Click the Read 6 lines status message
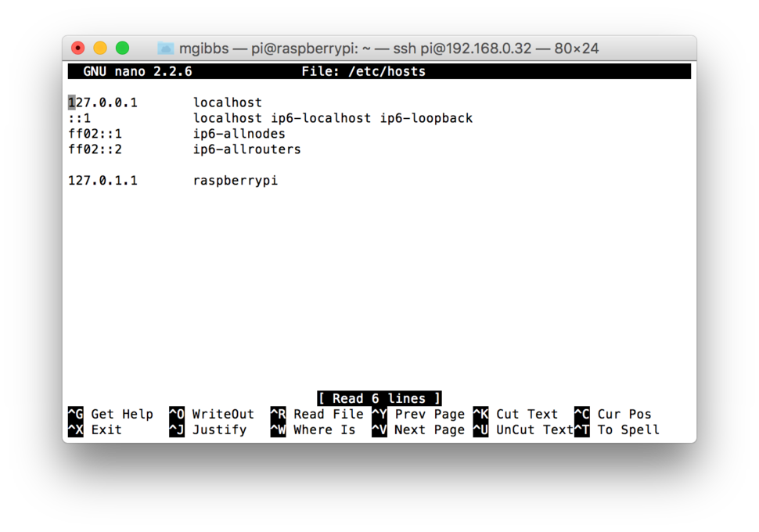Viewport: 759px width, 532px height. click(x=379, y=398)
